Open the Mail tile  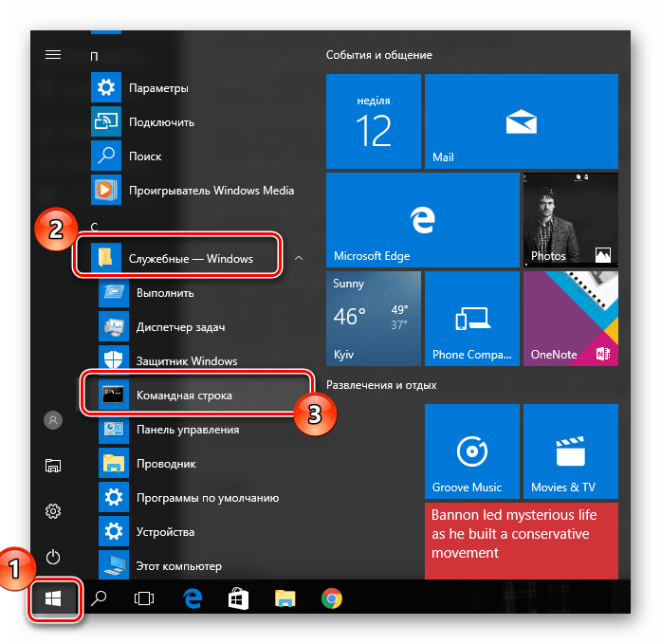(x=522, y=121)
